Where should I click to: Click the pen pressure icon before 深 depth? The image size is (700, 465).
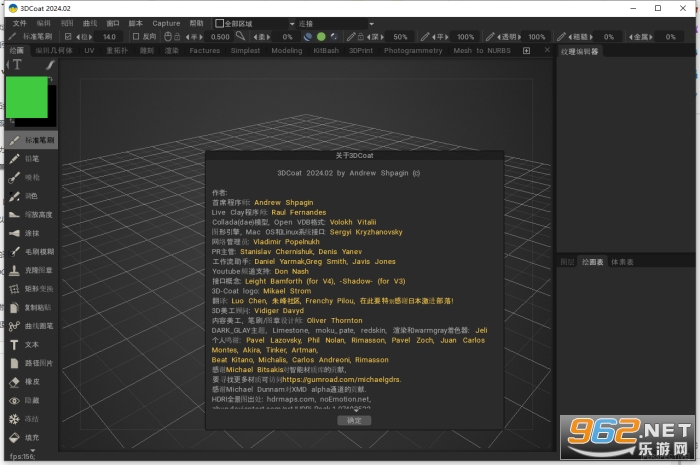pyautogui.click(x=351, y=37)
